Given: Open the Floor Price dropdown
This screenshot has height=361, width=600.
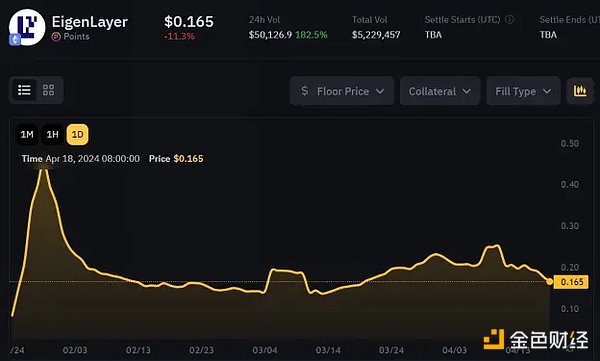Looking at the screenshot, I should [x=342, y=91].
